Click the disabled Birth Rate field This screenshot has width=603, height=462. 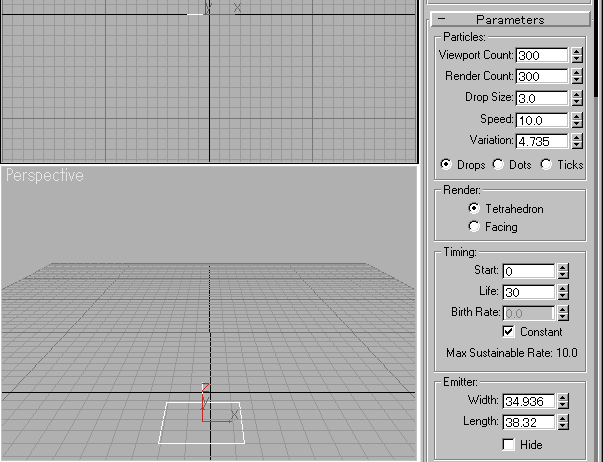tap(528, 313)
